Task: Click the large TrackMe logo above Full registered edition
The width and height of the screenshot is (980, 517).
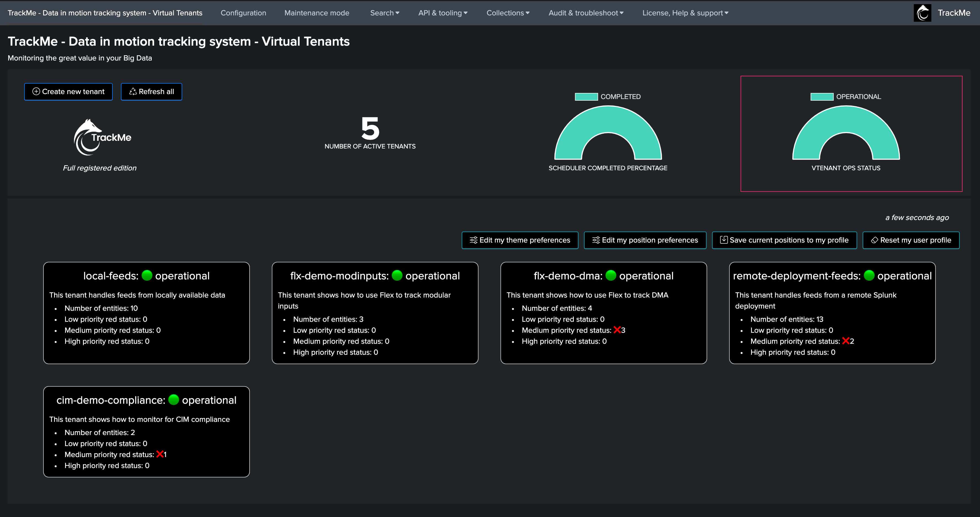Action: (102, 137)
